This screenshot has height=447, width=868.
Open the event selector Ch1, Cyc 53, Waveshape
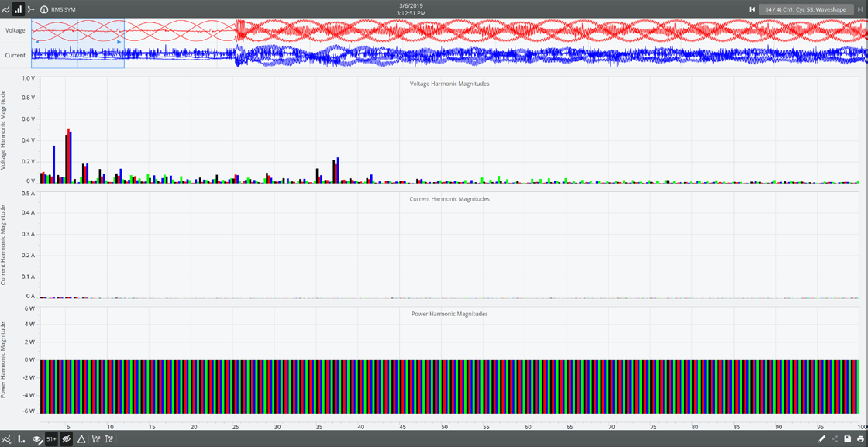[806, 9]
